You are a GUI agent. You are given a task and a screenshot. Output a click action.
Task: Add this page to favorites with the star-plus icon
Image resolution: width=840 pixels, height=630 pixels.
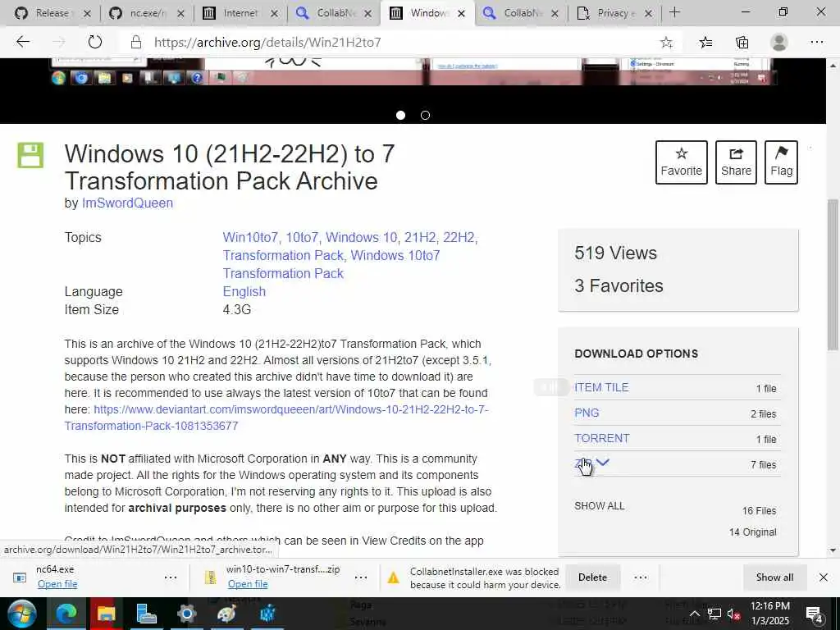pos(666,43)
